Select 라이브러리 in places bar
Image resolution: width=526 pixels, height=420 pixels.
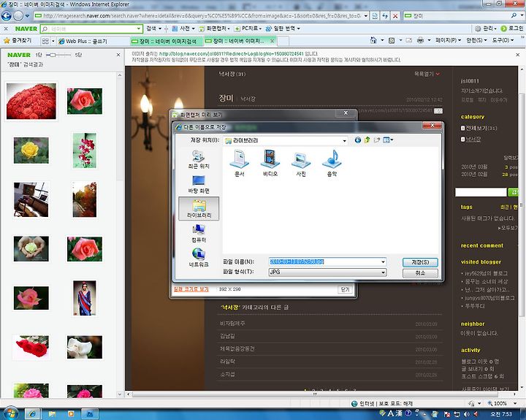click(199, 208)
